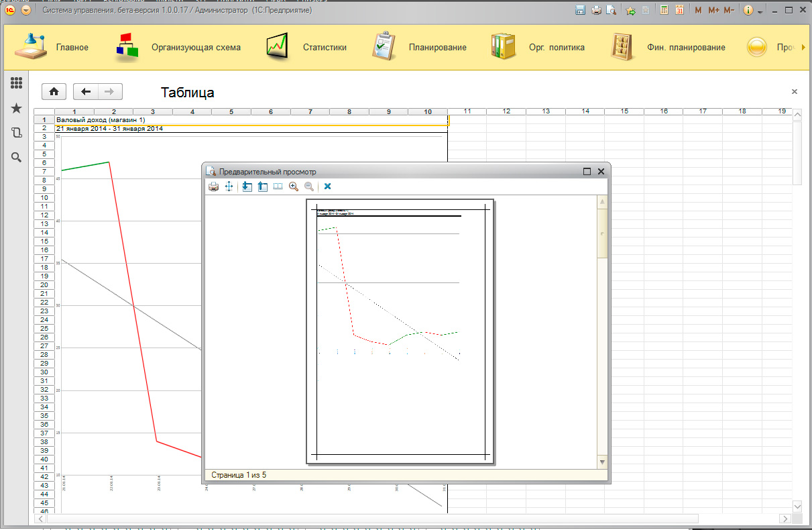Image resolution: width=812 pixels, height=530 pixels.
Task: Open the Главное section
Action: coord(51,48)
